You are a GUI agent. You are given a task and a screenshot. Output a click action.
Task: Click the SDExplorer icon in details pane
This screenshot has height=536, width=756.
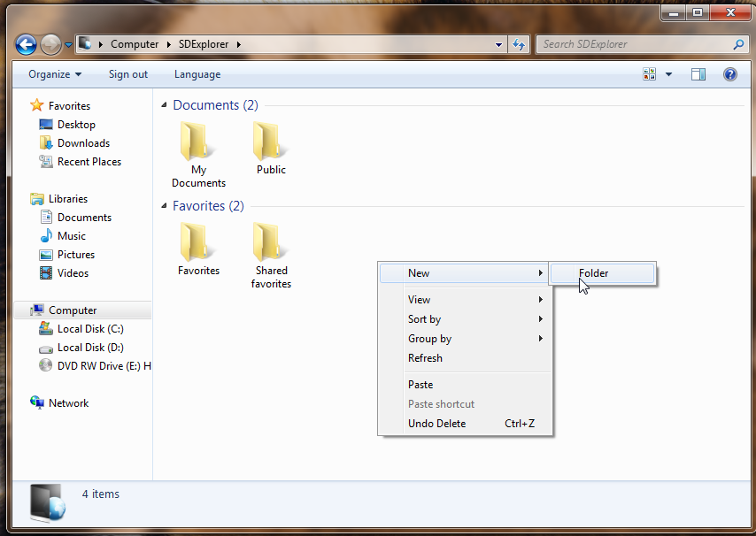(47, 502)
